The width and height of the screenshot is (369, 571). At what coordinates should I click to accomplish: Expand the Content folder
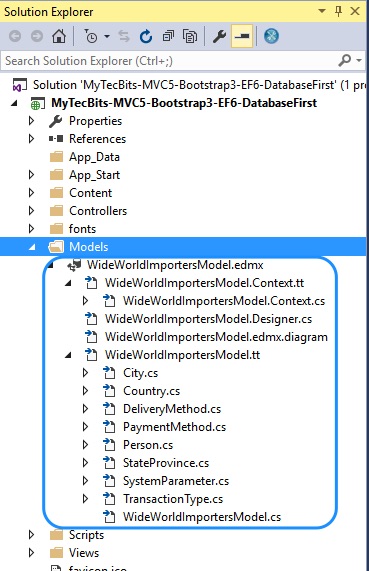click(x=31, y=193)
